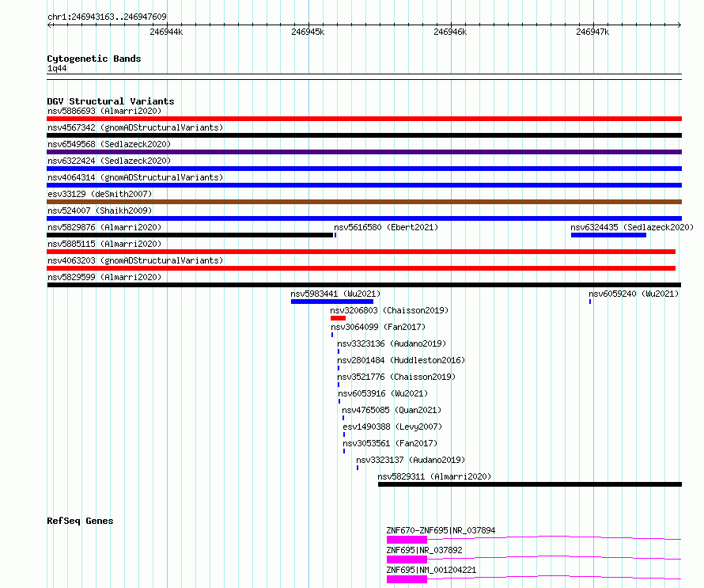
Task: Open nsv3053561 (Fan2017) label
Action: [390, 443]
